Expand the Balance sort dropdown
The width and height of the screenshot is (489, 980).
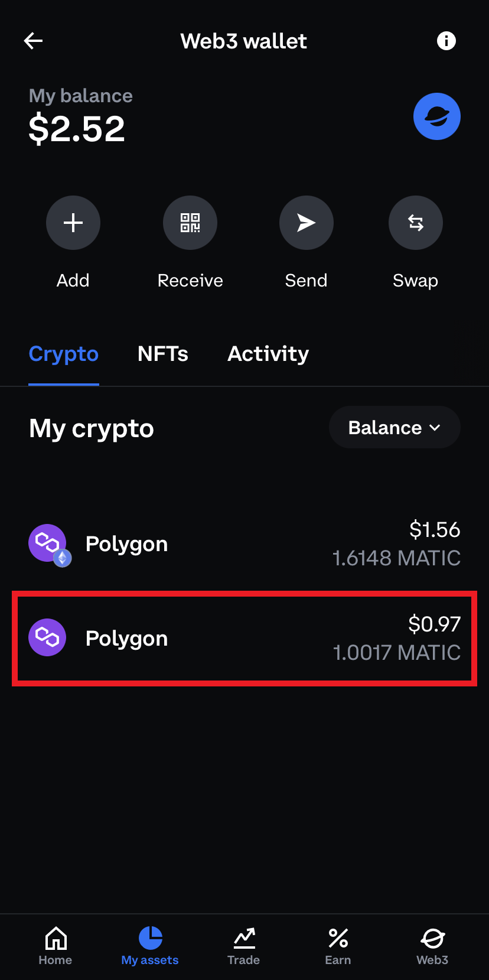395,427
